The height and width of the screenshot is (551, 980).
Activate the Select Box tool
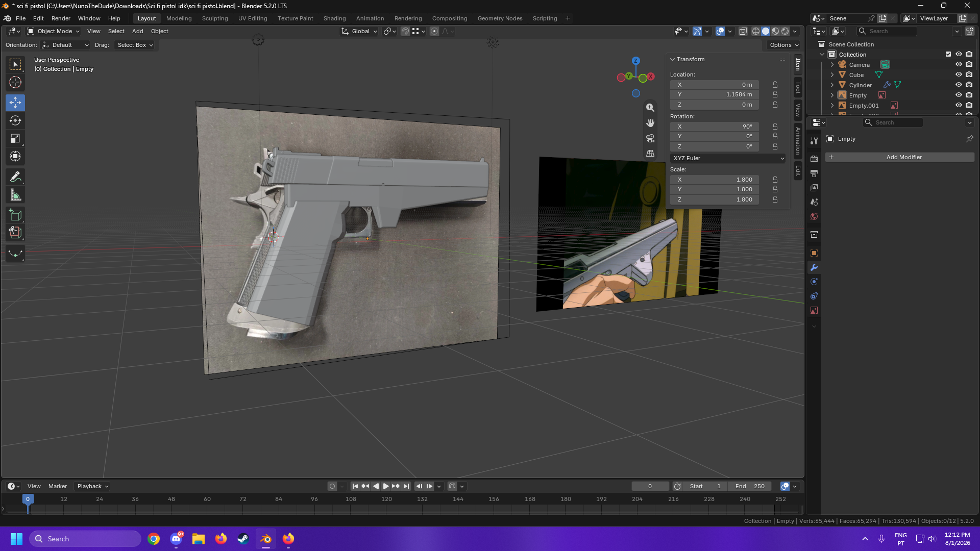click(15, 64)
